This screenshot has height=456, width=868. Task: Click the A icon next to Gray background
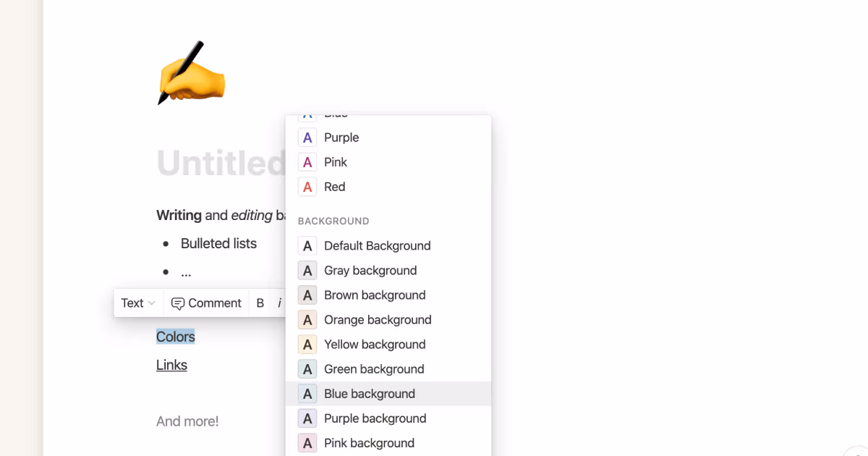point(307,270)
